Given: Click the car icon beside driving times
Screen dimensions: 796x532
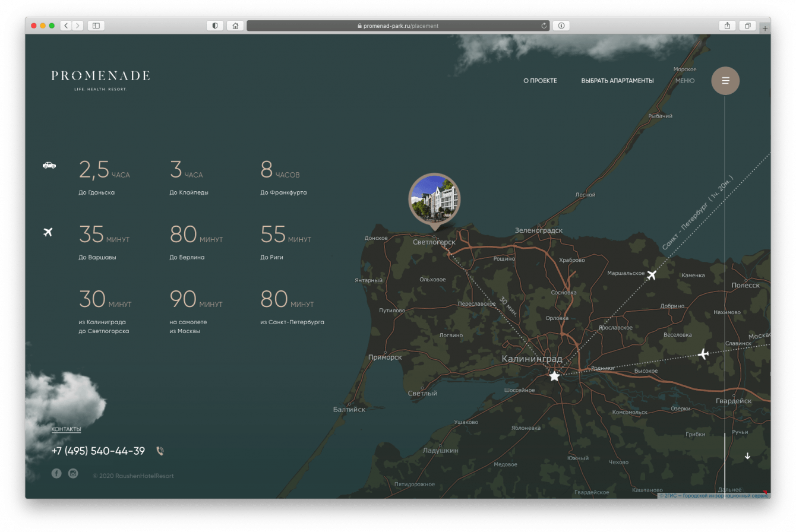Looking at the screenshot, I should click(49, 165).
